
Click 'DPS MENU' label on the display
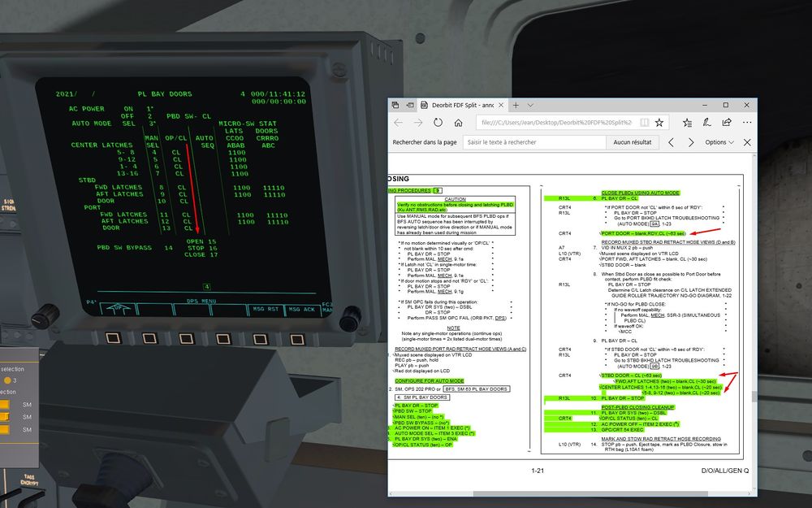click(201, 301)
